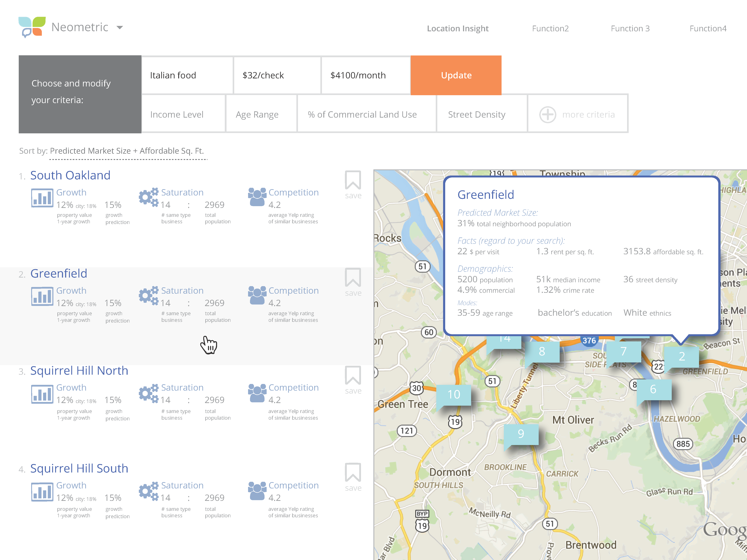Open the Function2 tab

[550, 29]
